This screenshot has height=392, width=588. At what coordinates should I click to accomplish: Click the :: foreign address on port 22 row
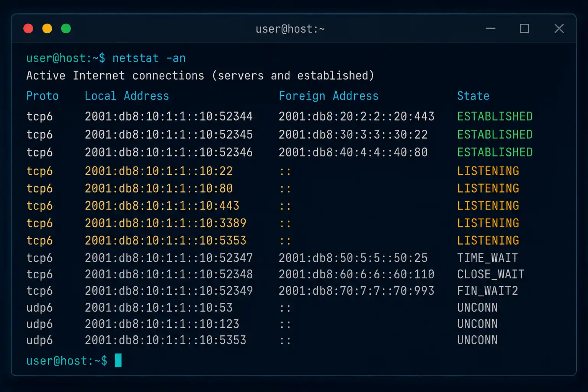pos(285,171)
